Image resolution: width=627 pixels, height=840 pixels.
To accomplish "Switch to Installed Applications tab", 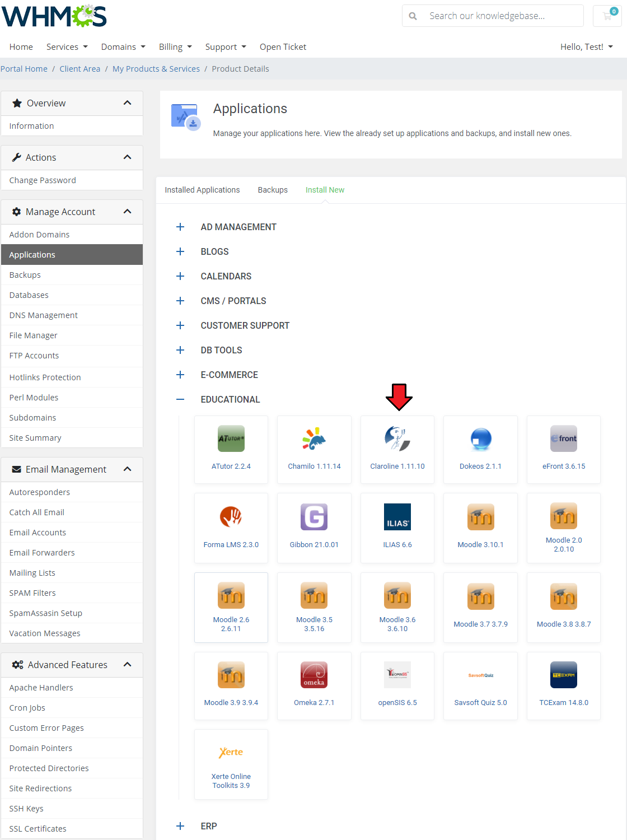I will pos(202,190).
